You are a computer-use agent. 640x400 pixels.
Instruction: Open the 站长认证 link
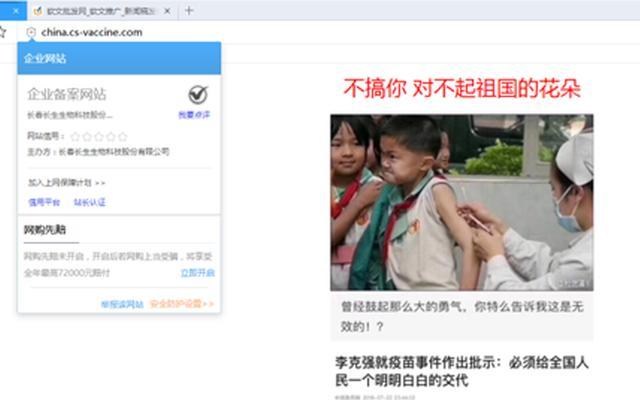(89, 202)
